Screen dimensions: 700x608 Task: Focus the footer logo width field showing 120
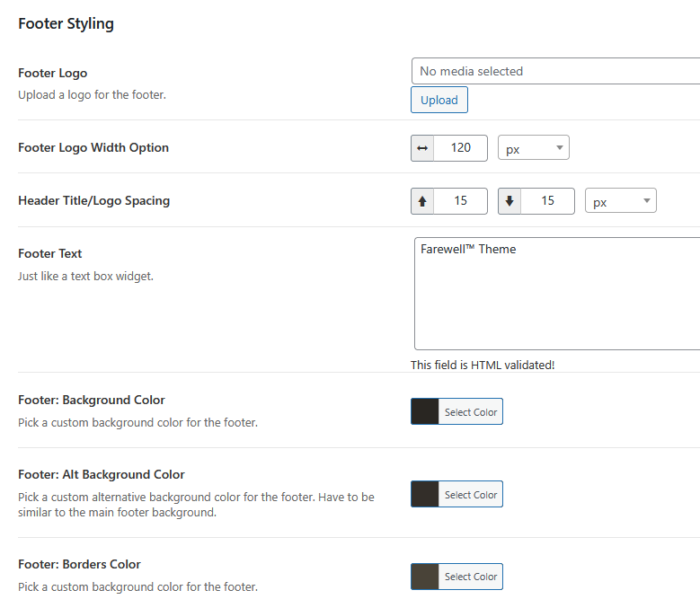tap(461, 148)
